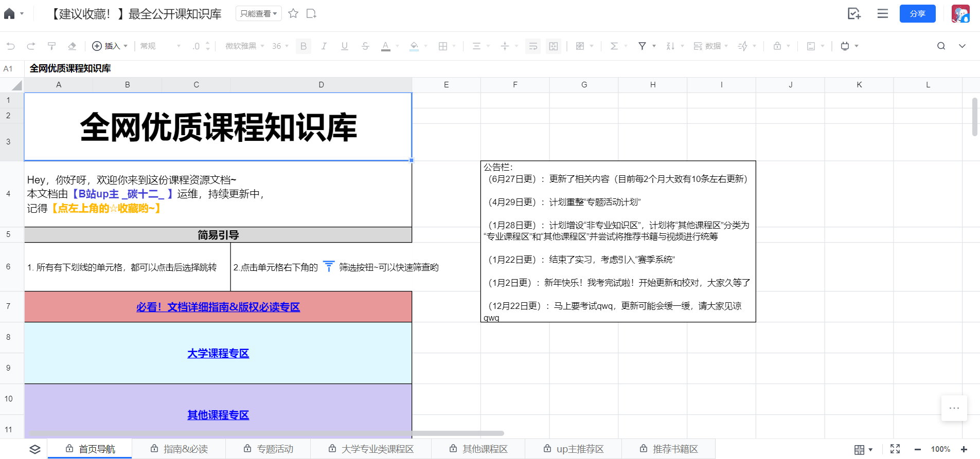Viewport: 980px width, 459px height.
Task: Switch to the 大学专业类课程区 sheet tab
Action: [371, 449]
